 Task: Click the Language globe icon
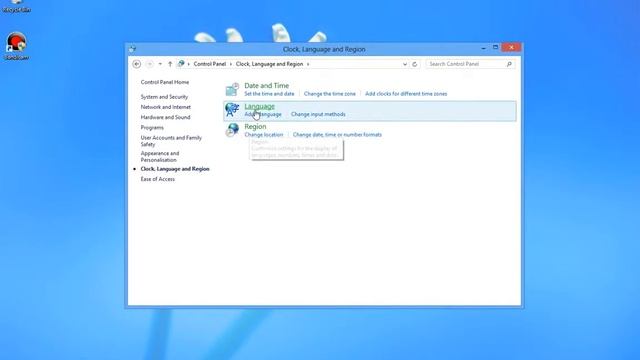pyautogui.click(x=232, y=110)
